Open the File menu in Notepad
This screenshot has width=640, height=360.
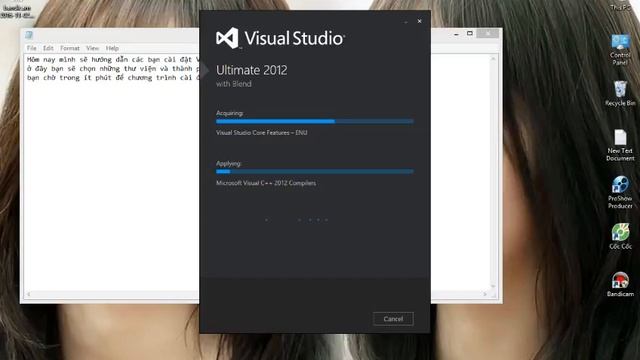(x=31, y=48)
